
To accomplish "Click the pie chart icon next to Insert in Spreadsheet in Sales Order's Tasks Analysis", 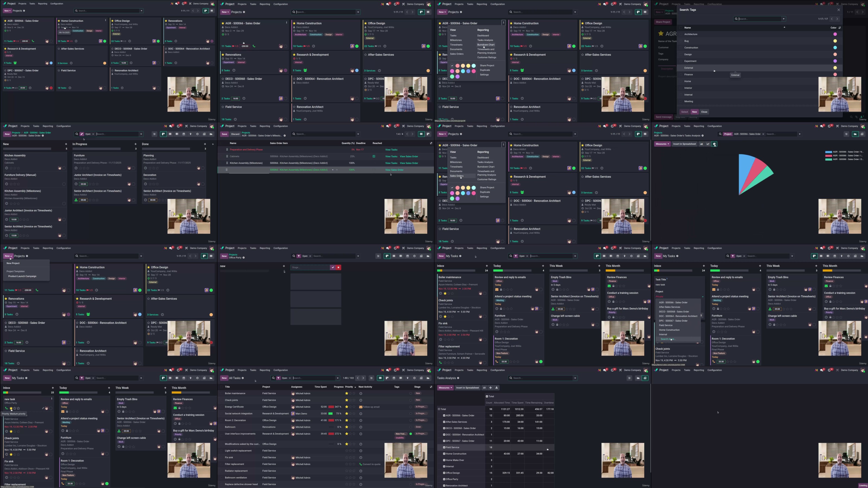I will pos(714,144).
